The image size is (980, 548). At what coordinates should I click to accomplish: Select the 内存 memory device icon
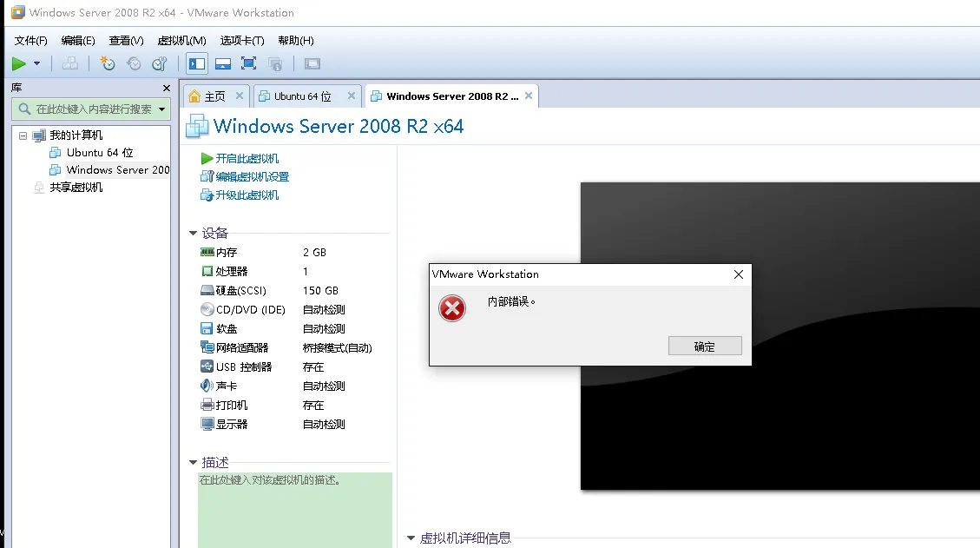(x=207, y=252)
